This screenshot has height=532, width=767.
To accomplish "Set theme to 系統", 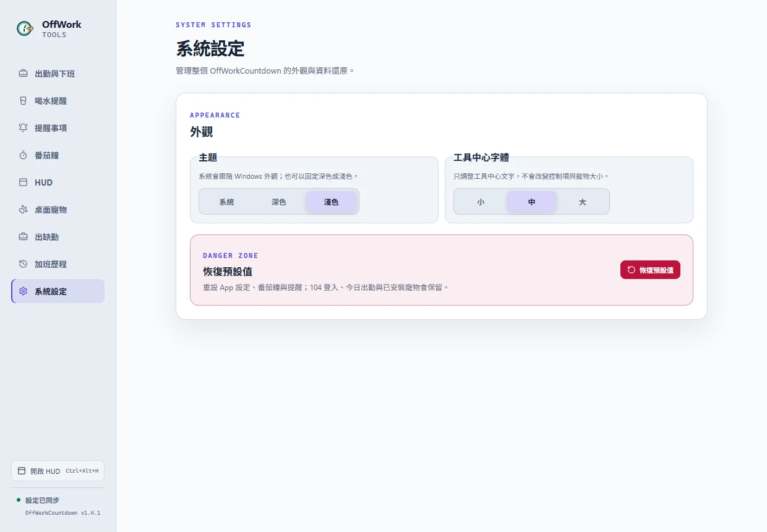I will click(227, 202).
